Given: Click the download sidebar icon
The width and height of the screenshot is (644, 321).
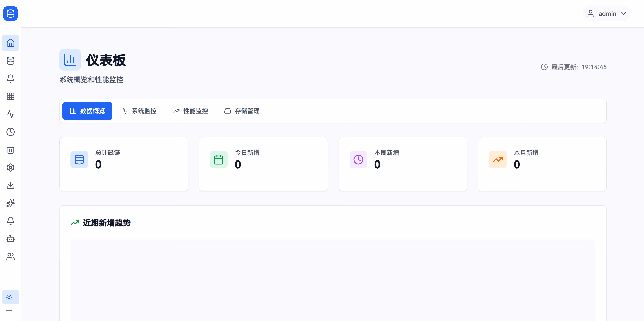Looking at the screenshot, I should tap(10, 185).
